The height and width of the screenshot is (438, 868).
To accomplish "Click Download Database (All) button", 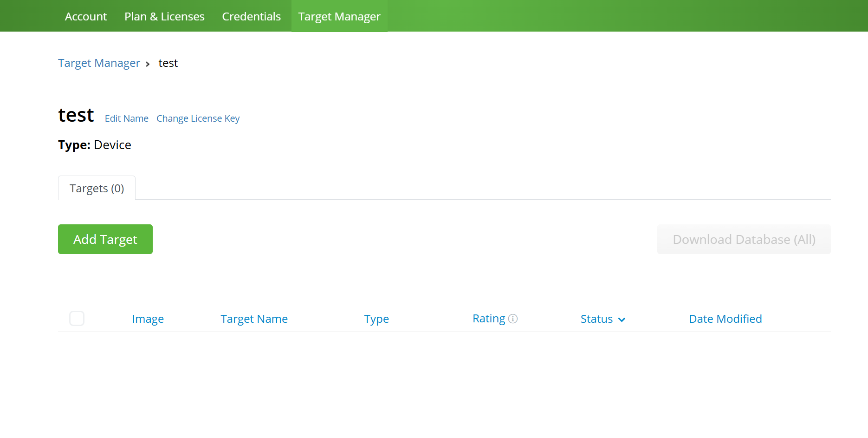I will (x=744, y=239).
